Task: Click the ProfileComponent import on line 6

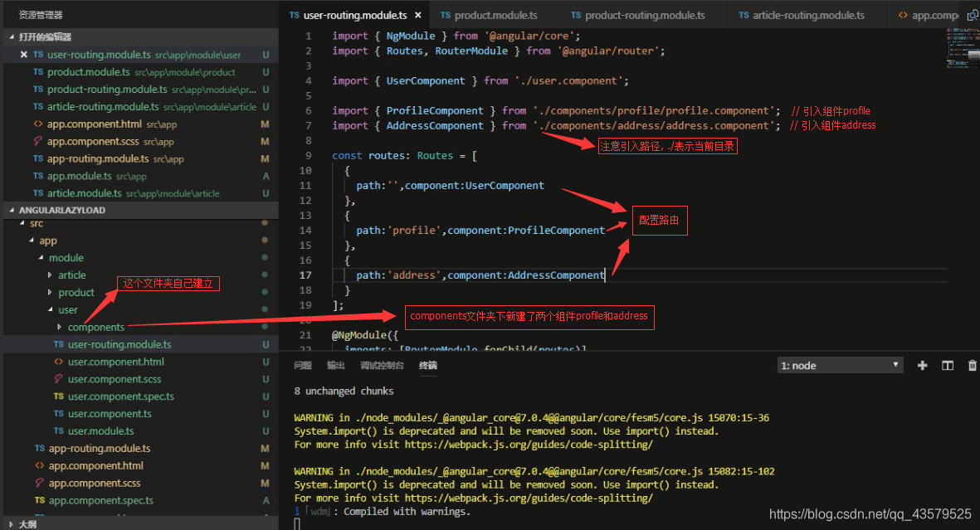Action: coord(434,110)
